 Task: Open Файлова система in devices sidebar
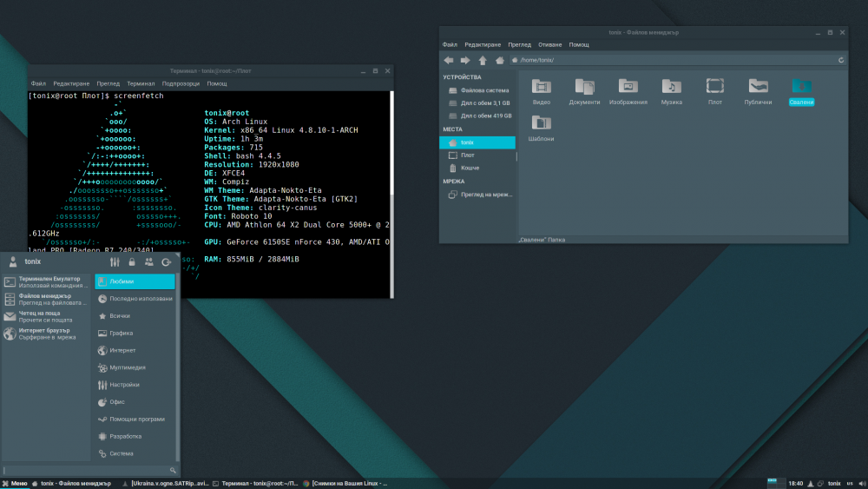(477, 90)
